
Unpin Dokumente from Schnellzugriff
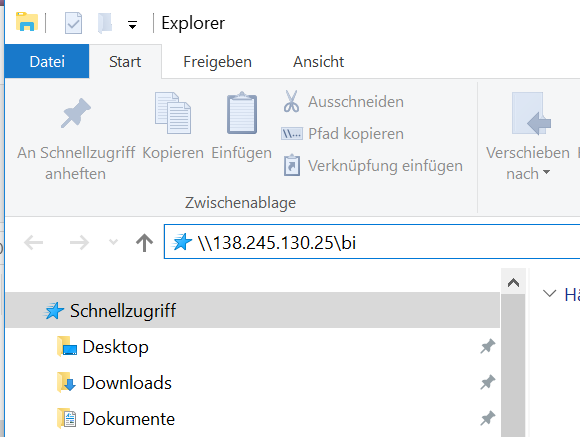tap(488, 418)
